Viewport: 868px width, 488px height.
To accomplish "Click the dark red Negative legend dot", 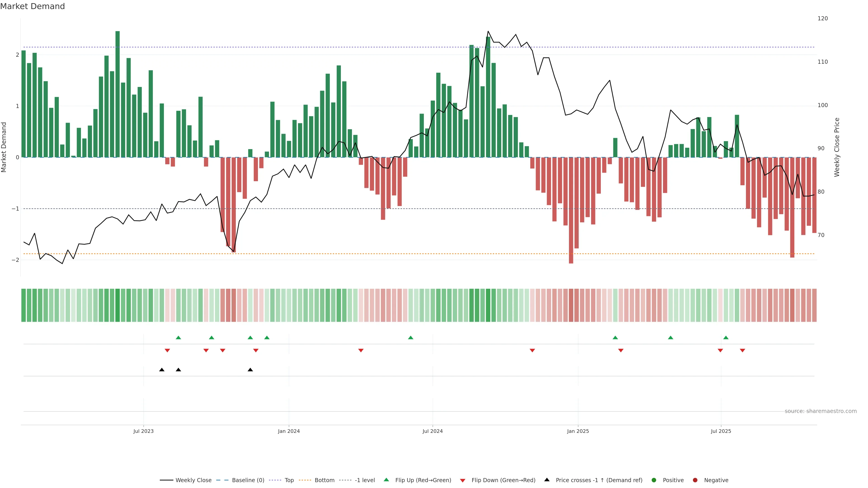I will point(695,480).
